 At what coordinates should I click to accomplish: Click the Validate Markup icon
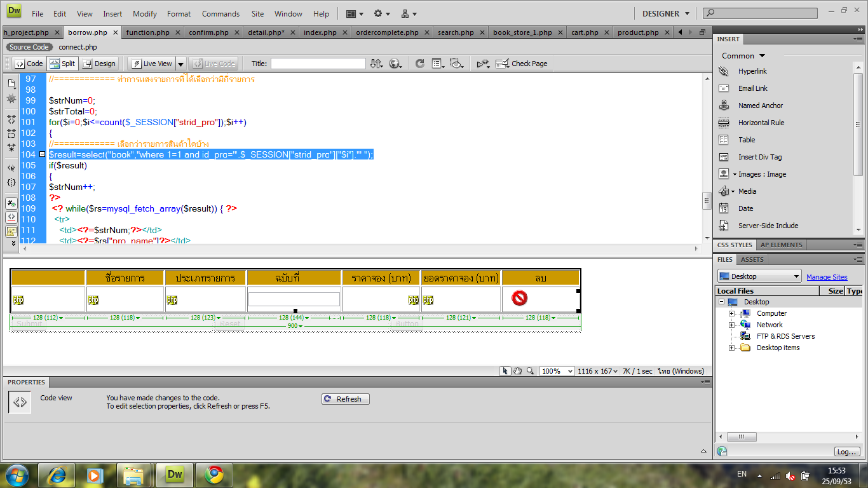tap(483, 64)
